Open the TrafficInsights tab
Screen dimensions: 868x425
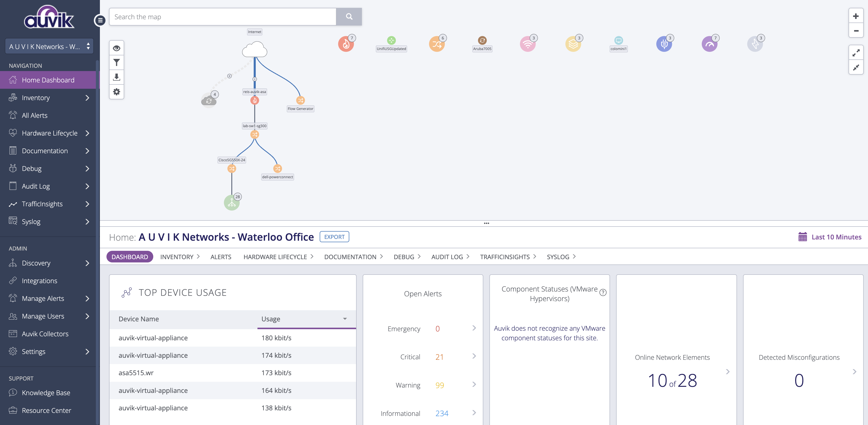(505, 257)
